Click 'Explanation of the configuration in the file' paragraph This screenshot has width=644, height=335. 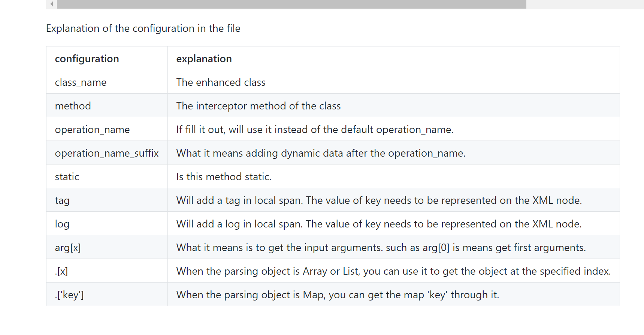[x=143, y=28]
